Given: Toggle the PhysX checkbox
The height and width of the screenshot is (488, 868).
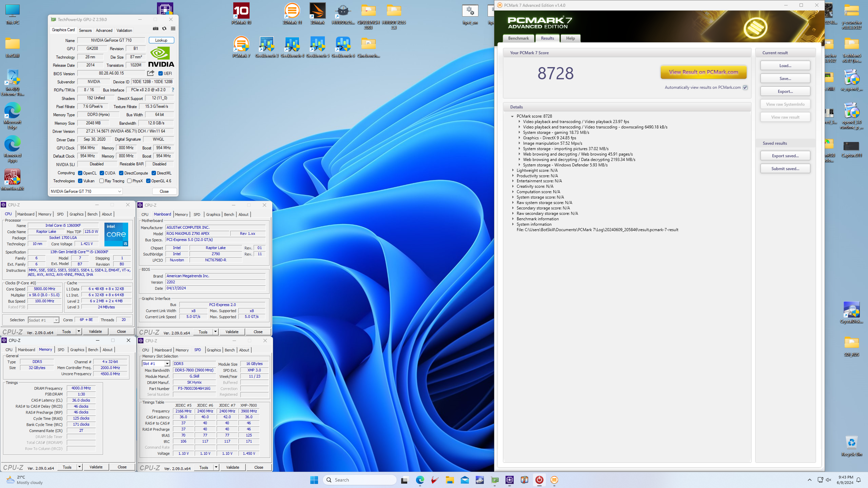Looking at the screenshot, I should (x=129, y=181).
